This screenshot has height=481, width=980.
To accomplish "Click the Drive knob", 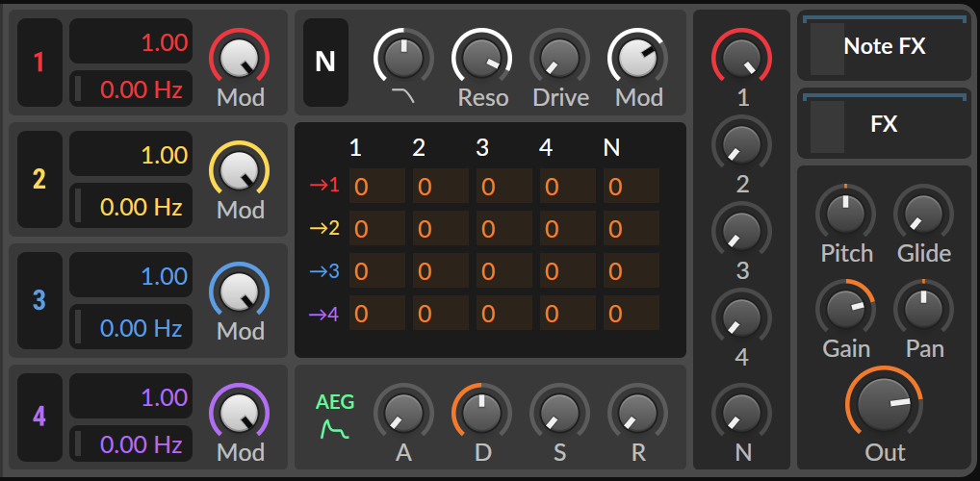I will (560, 58).
